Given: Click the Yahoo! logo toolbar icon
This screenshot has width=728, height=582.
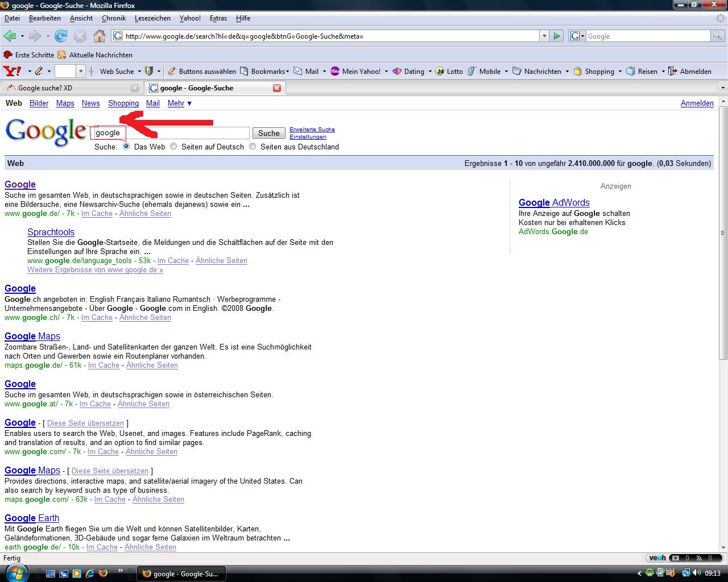Looking at the screenshot, I should 12,71.
